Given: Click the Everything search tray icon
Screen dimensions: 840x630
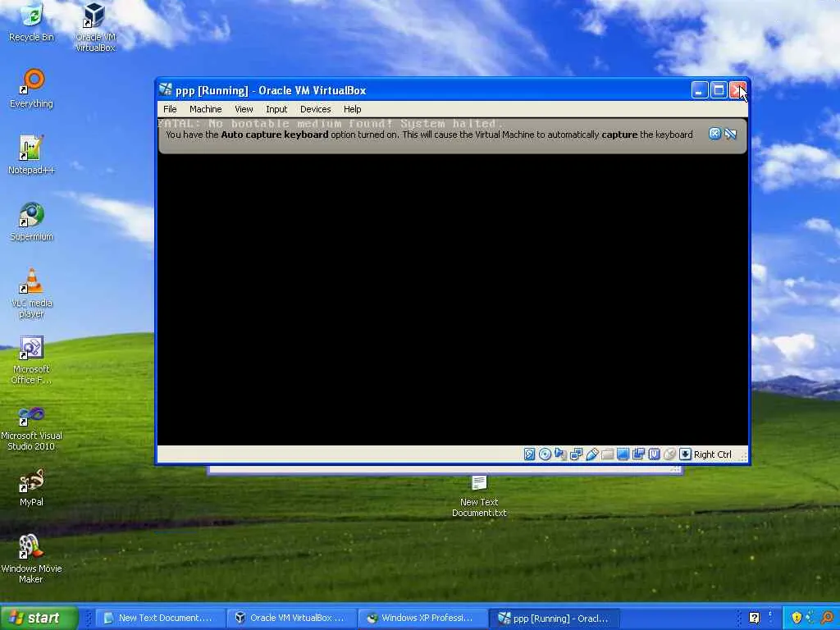Looking at the screenshot, I should pos(828,618).
